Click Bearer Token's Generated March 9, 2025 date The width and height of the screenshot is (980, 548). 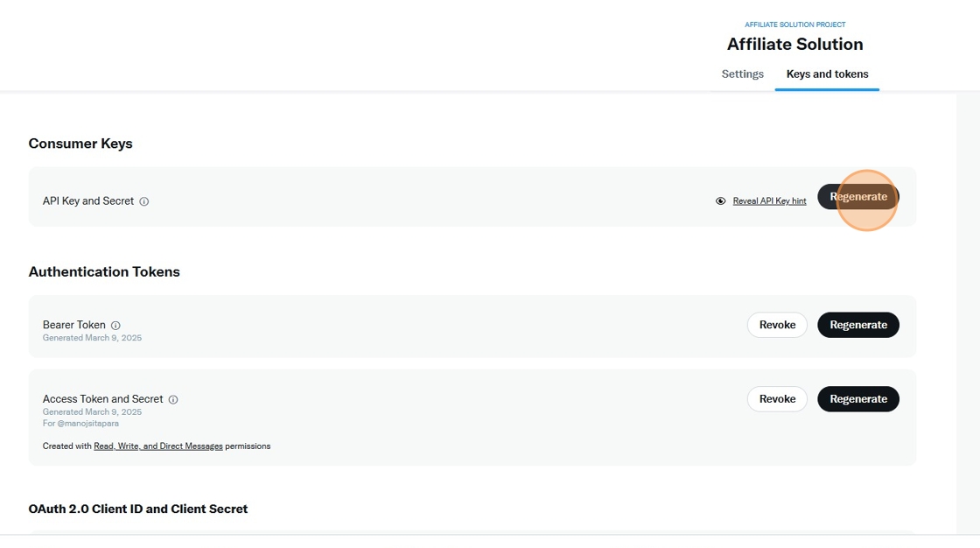(92, 338)
